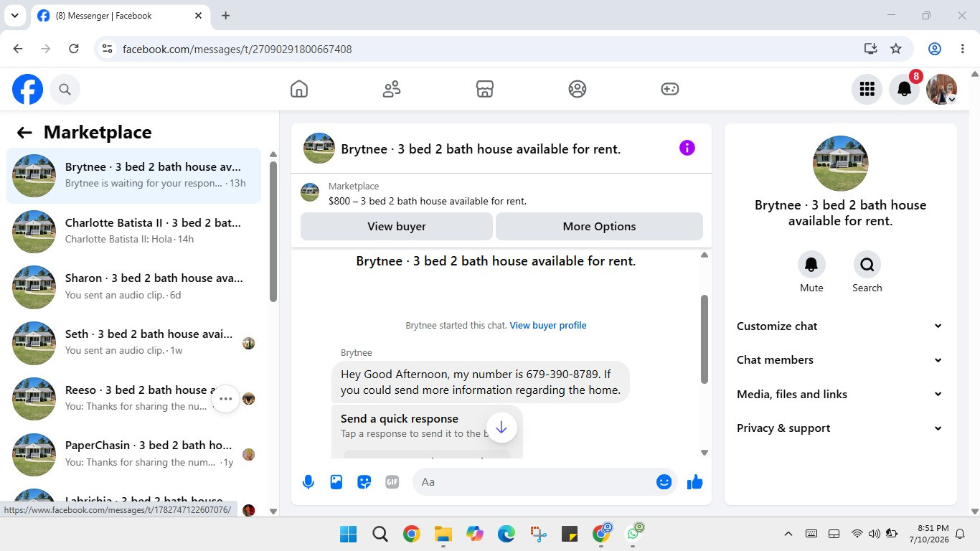Open the Chrome three-dot menu

pyautogui.click(x=963, y=49)
